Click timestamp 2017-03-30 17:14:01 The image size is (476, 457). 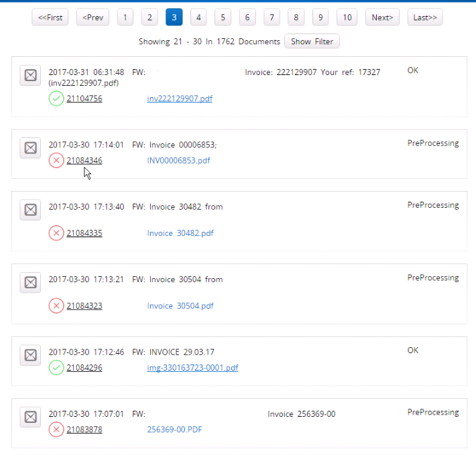(86, 145)
